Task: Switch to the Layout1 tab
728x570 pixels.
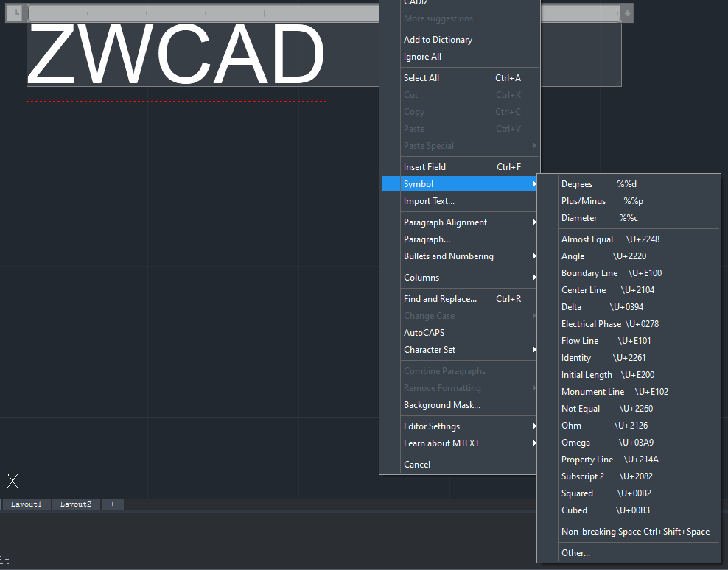Action: pos(26,504)
